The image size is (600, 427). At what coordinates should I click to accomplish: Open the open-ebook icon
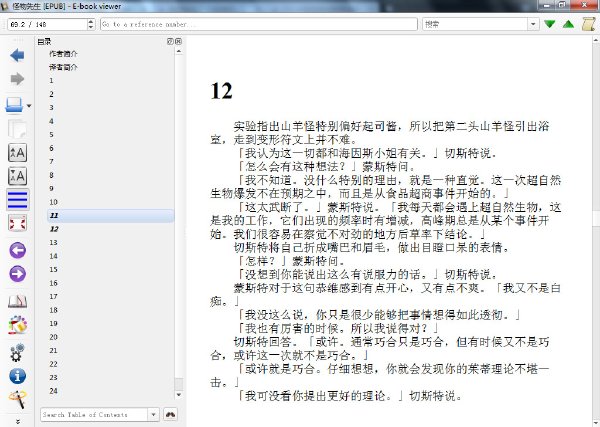coord(14,105)
